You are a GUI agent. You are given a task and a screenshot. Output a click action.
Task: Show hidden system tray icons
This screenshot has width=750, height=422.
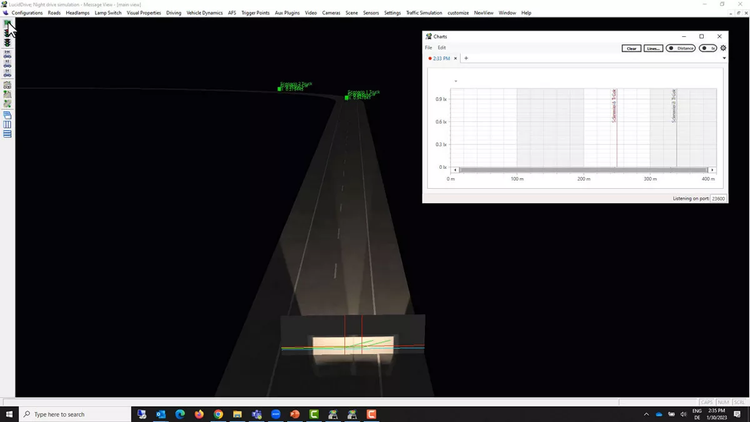[x=646, y=414]
